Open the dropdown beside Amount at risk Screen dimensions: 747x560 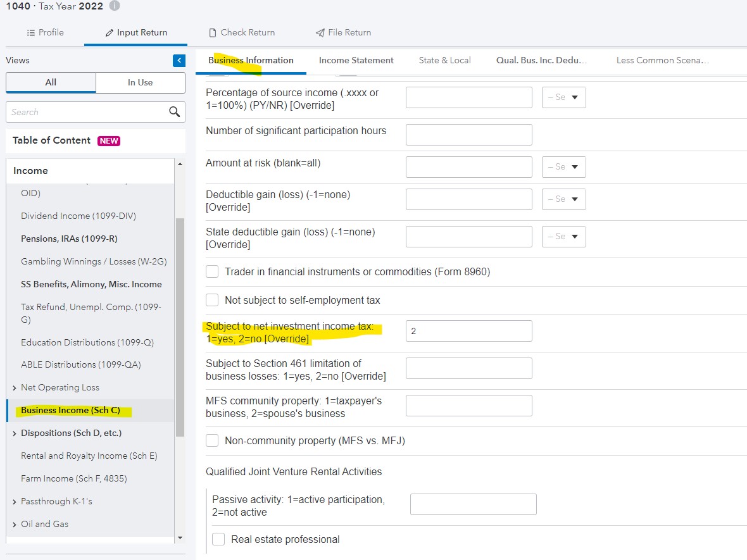point(563,166)
